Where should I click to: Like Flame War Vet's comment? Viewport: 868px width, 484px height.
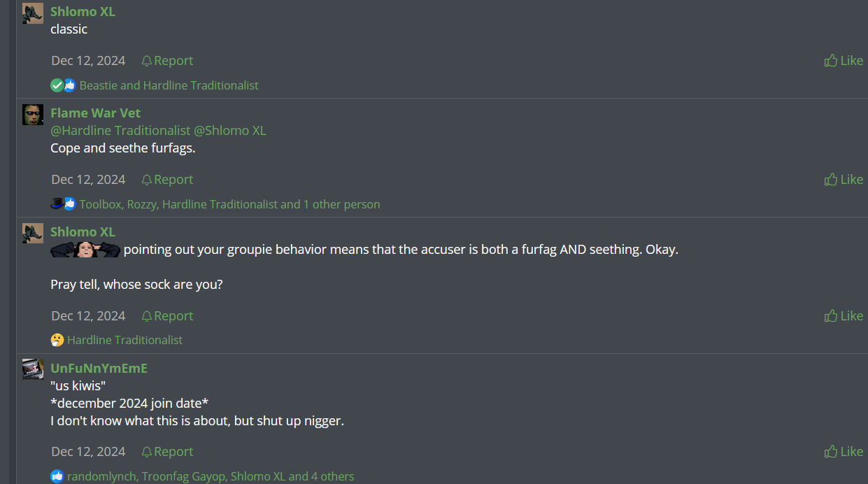click(844, 180)
